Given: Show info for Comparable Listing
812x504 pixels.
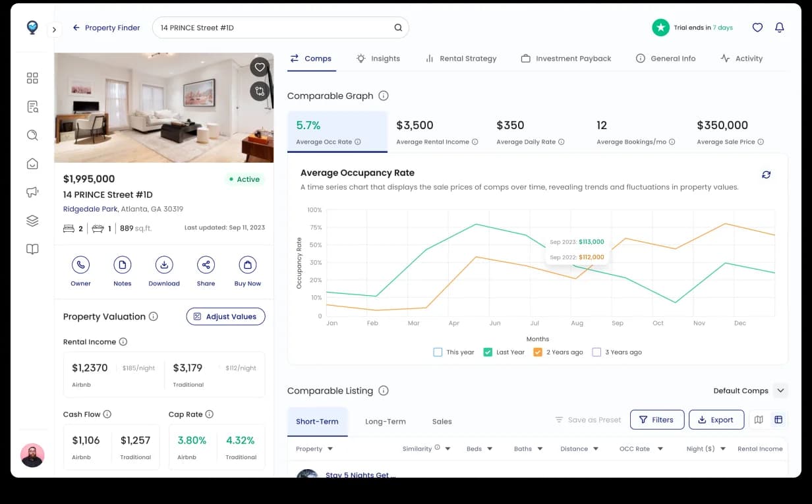Looking at the screenshot, I should coord(384,391).
